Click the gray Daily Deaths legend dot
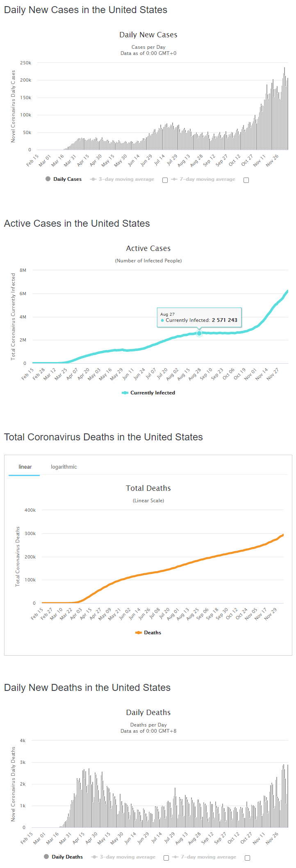 point(46,857)
